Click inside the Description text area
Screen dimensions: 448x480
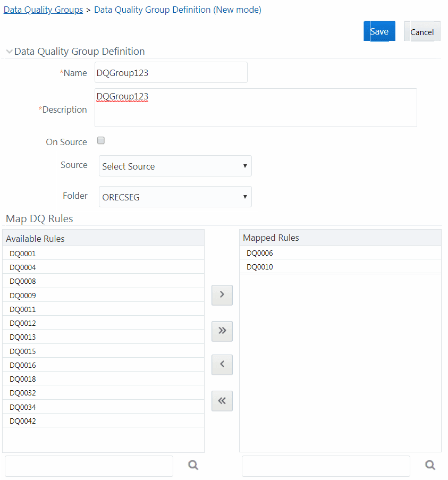tap(255, 107)
